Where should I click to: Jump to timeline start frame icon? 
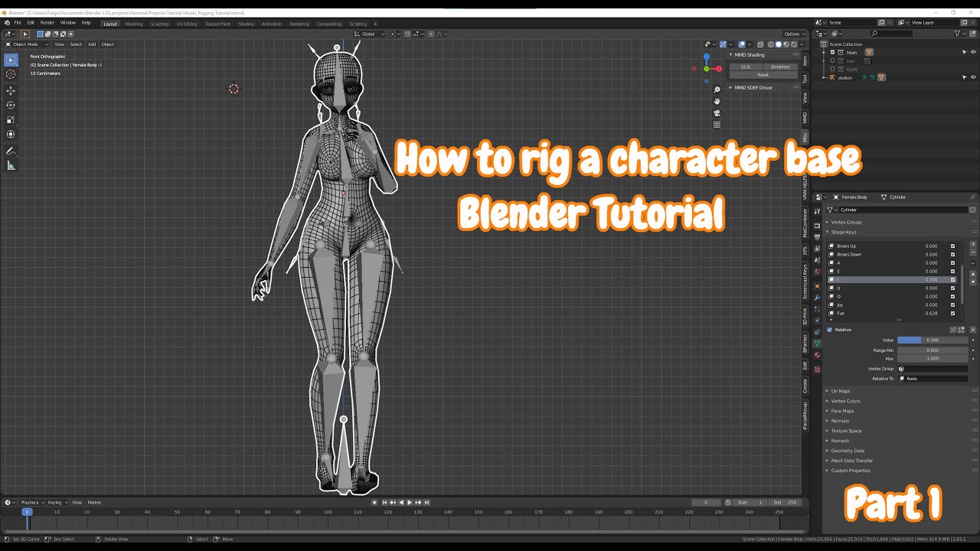[x=384, y=503]
